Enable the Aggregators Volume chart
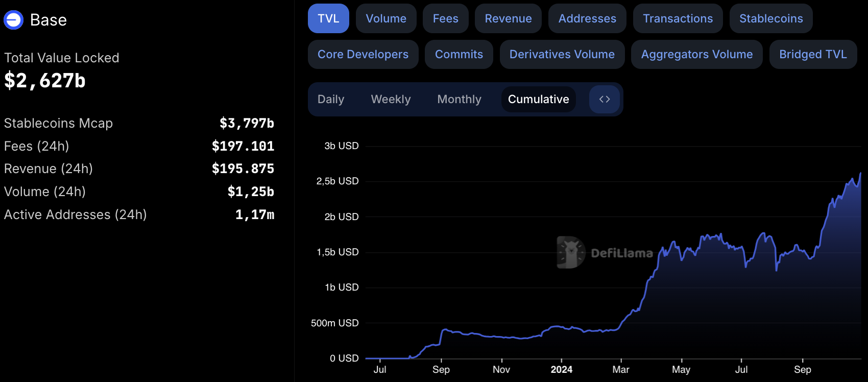The height and width of the screenshot is (382, 868). pyautogui.click(x=697, y=54)
